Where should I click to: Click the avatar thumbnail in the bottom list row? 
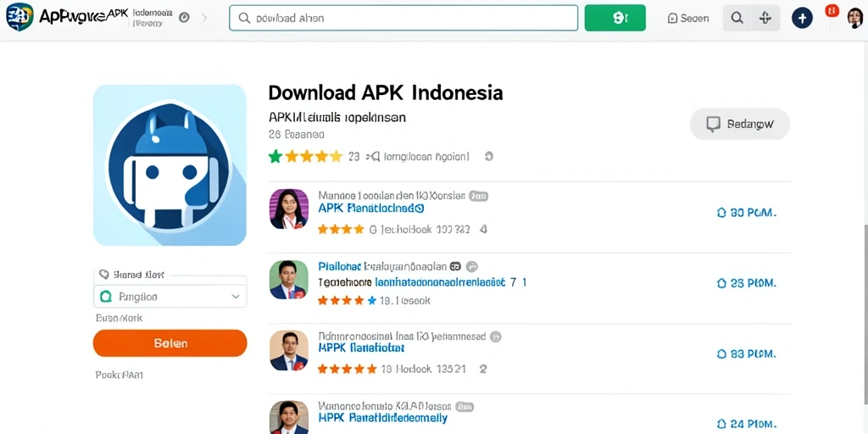pos(289,417)
